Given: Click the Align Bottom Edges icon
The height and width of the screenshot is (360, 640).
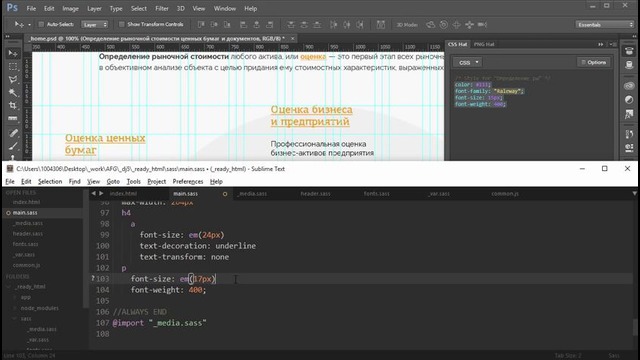Looking at the screenshot, I should [227, 24].
